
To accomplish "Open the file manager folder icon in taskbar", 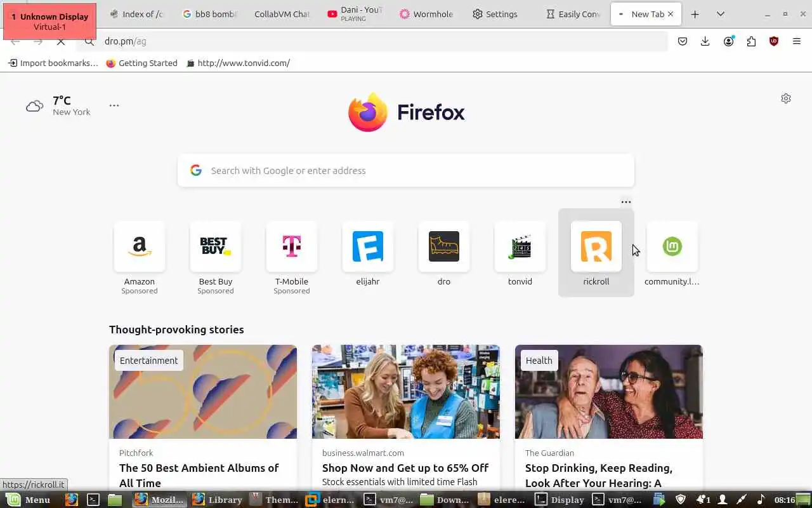I will click(x=114, y=500).
